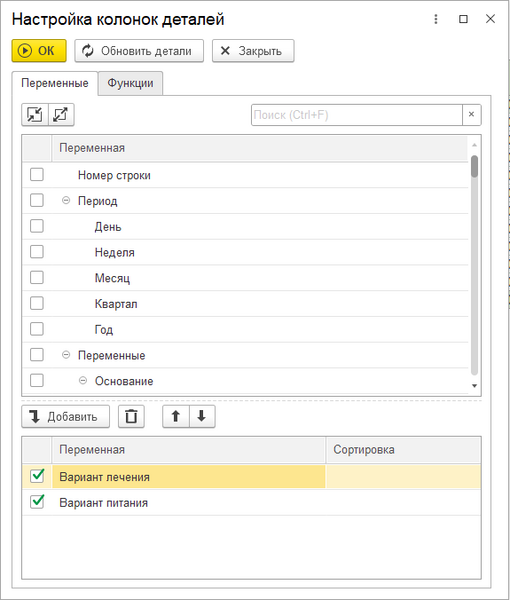
Task: Move selected variable up with arrow
Action: pos(176,416)
